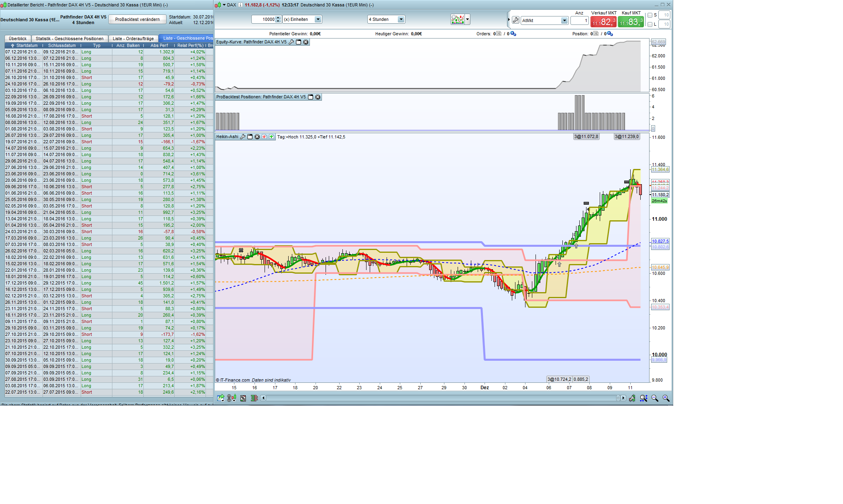Viewport: 843px width, 504px height.
Task: Close the Equity-Kurve panel
Action: 306,42
